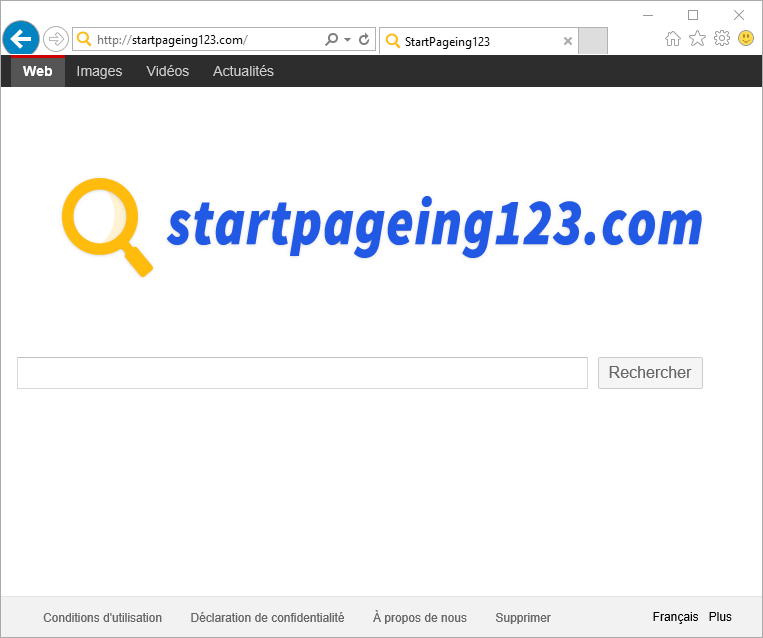Switch to the Images search tab
The image size is (763, 638).
pos(99,71)
